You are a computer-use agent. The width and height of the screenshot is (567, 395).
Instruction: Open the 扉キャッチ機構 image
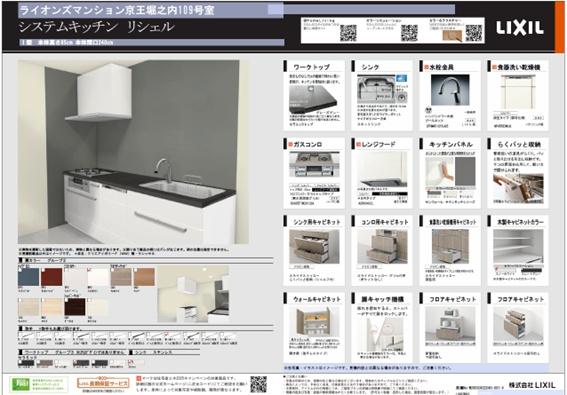pyautogui.click(x=385, y=335)
